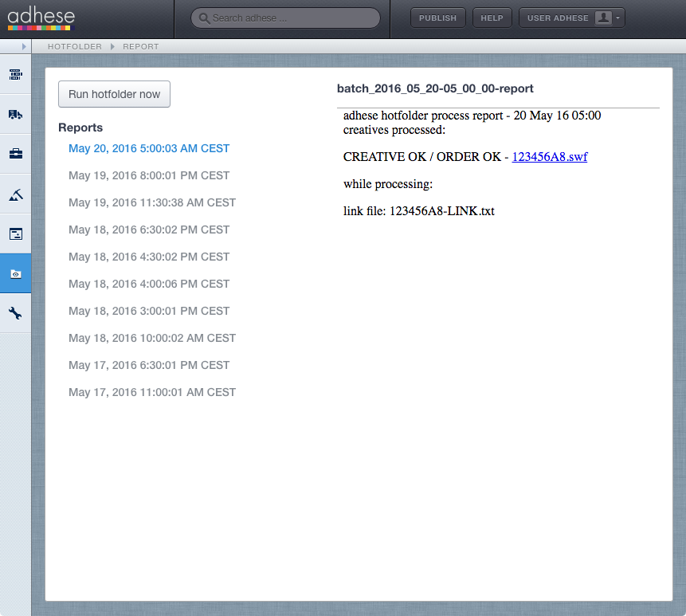Viewport: 686px width, 616px height.
Task: Open the mountain chart reports sidebar icon
Action: (x=15, y=194)
